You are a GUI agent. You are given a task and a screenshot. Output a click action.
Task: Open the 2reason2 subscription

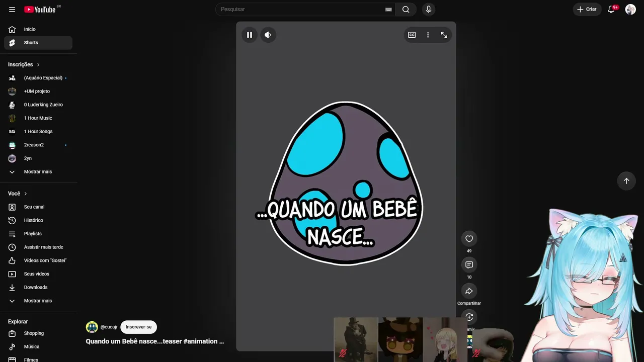click(38, 145)
